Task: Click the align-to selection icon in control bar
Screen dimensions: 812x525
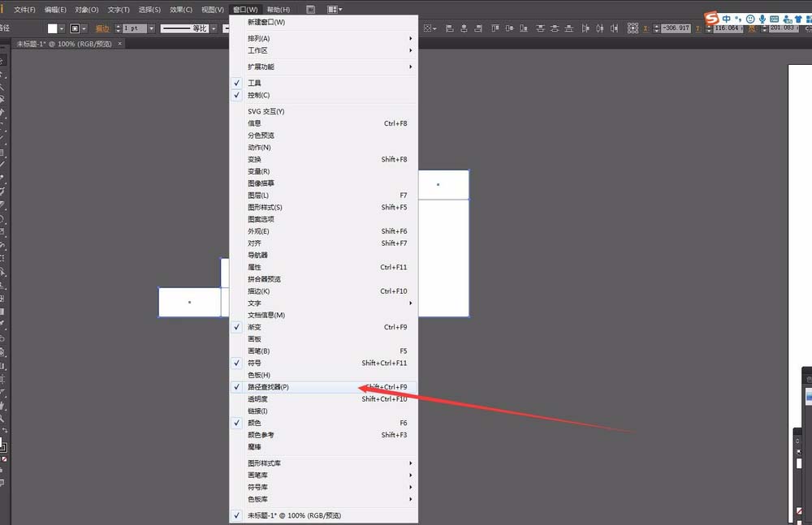Action: pyautogui.click(x=430, y=28)
